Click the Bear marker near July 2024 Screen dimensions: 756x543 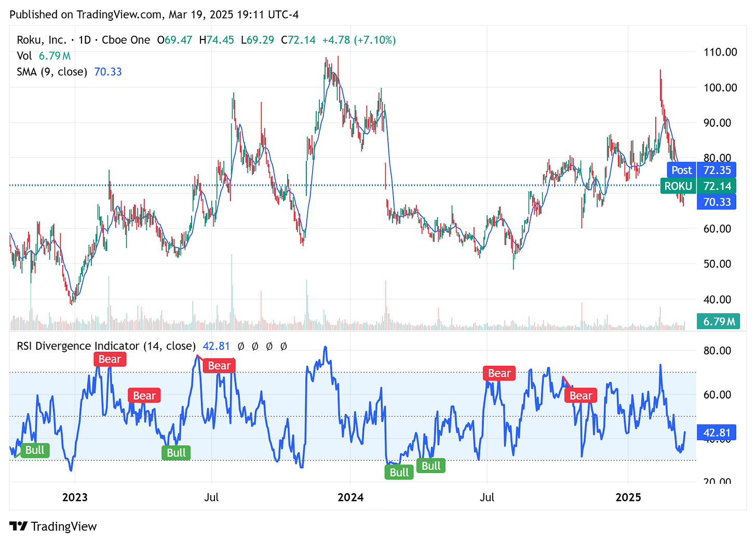pyautogui.click(x=499, y=373)
